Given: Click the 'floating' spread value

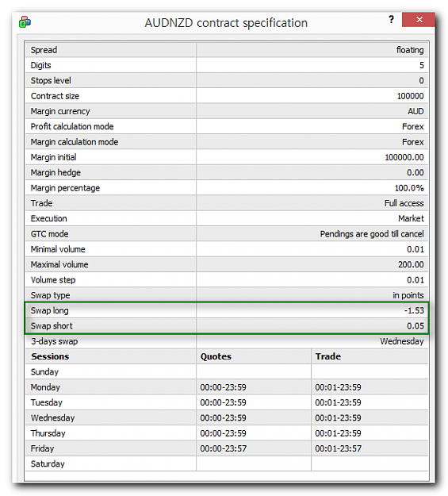Looking at the screenshot, I should [410, 50].
